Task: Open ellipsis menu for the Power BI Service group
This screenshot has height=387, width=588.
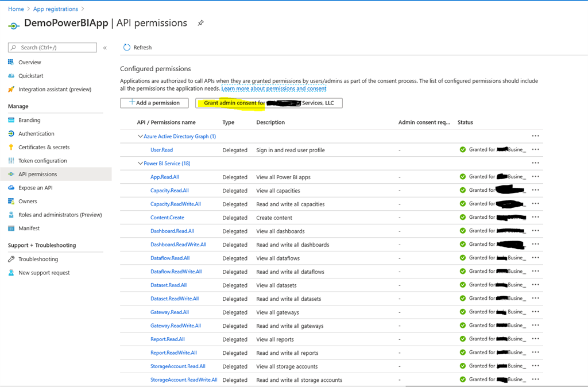Action: (x=536, y=162)
